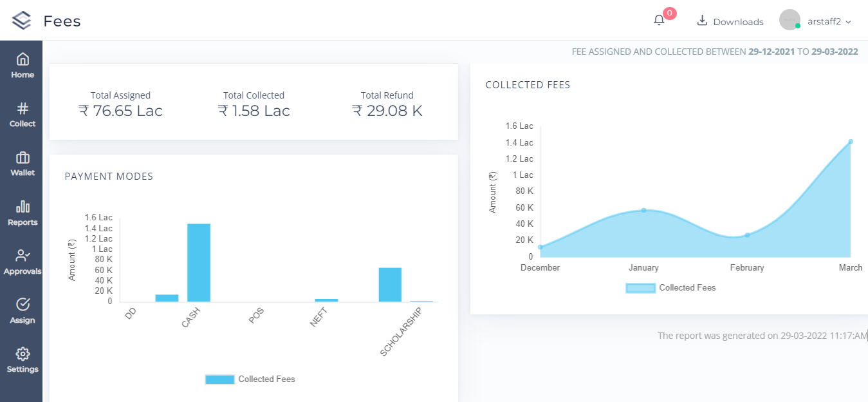Viewport: 868px width, 402px height.
Task: Select the January data point on the line chart
Action: (x=643, y=210)
